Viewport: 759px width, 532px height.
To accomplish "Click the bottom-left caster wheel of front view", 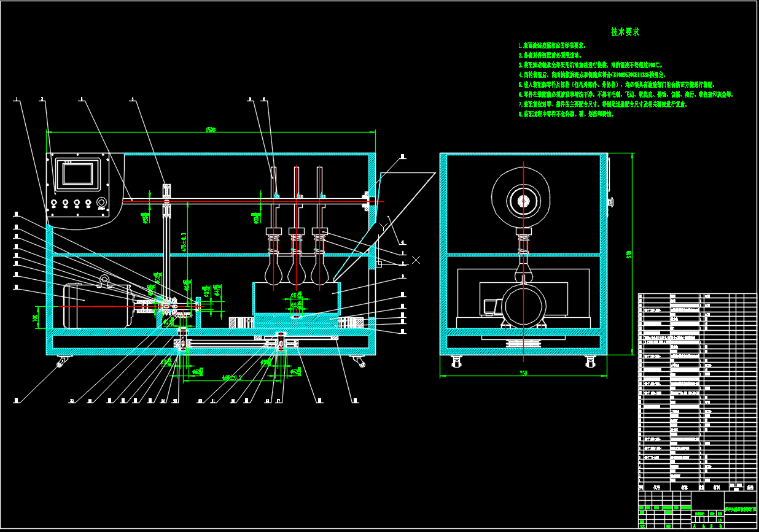I will point(60,363).
